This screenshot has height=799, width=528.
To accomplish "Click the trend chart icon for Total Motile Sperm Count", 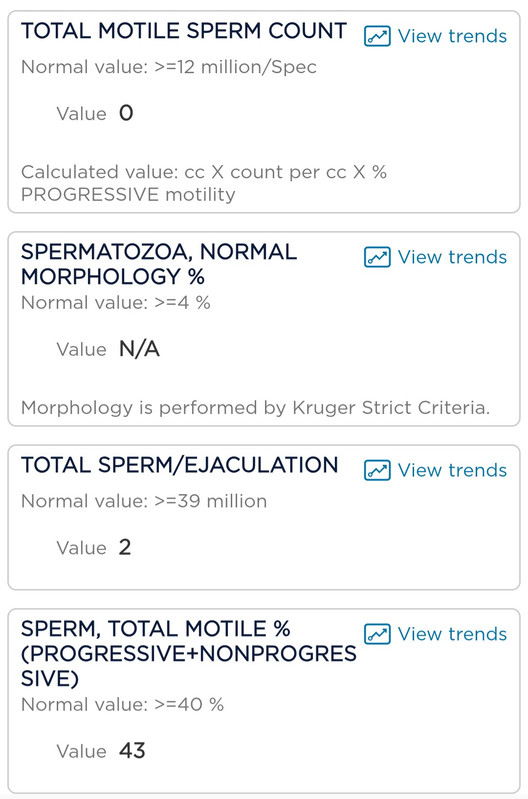I will click(x=377, y=36).
